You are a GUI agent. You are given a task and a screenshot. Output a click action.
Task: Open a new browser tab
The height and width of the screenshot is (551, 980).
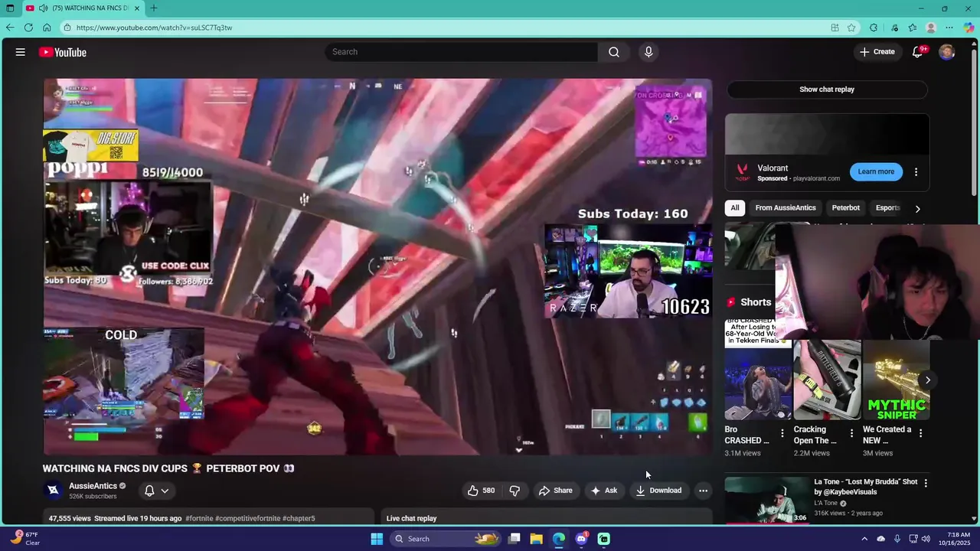[153, 8]
